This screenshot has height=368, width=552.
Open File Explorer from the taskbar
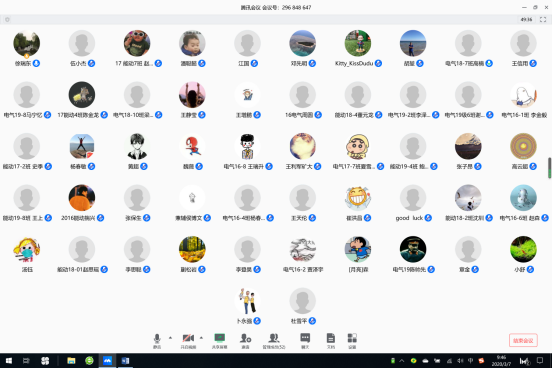pyautogui.click(x=71, y=361)
